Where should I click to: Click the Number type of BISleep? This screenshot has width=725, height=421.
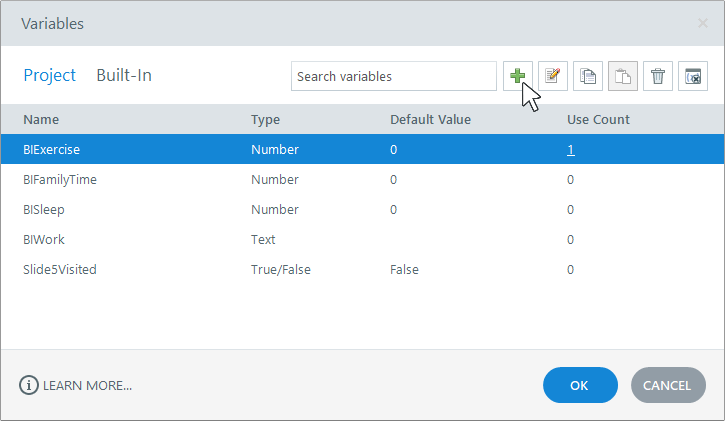coord(275,209)
